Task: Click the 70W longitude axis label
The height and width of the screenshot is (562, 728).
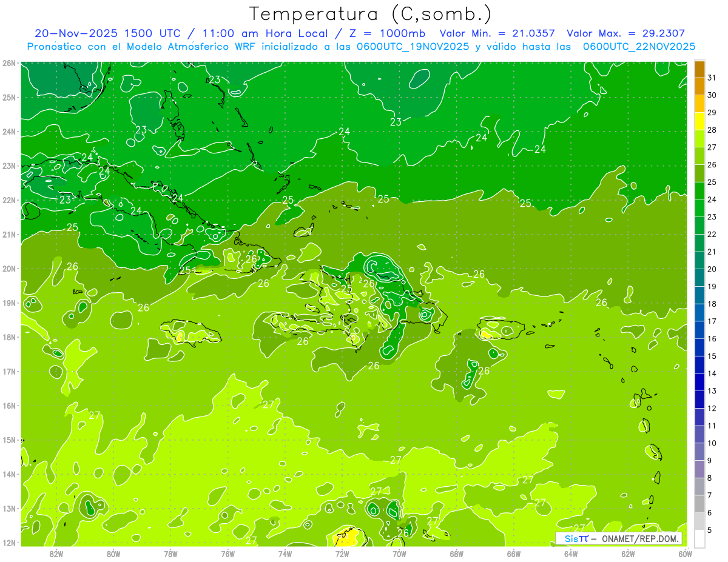Action: [399, 554]
